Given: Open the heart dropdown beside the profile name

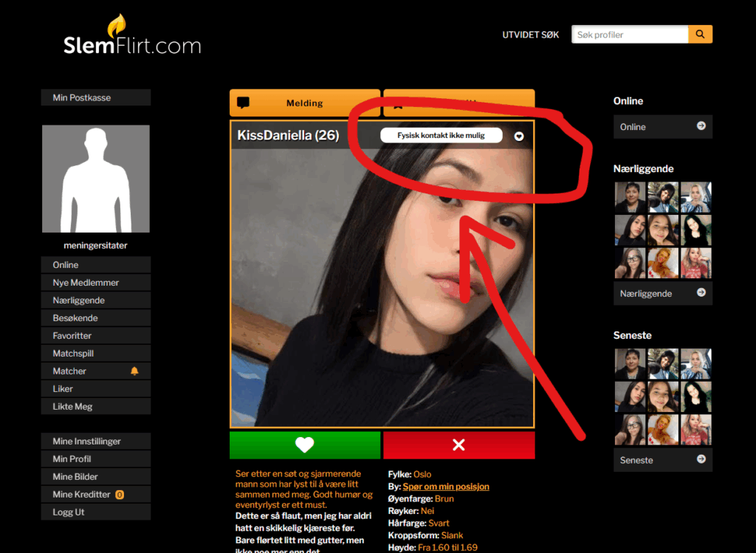Looking at the screenshot, I should click(519, 136).
